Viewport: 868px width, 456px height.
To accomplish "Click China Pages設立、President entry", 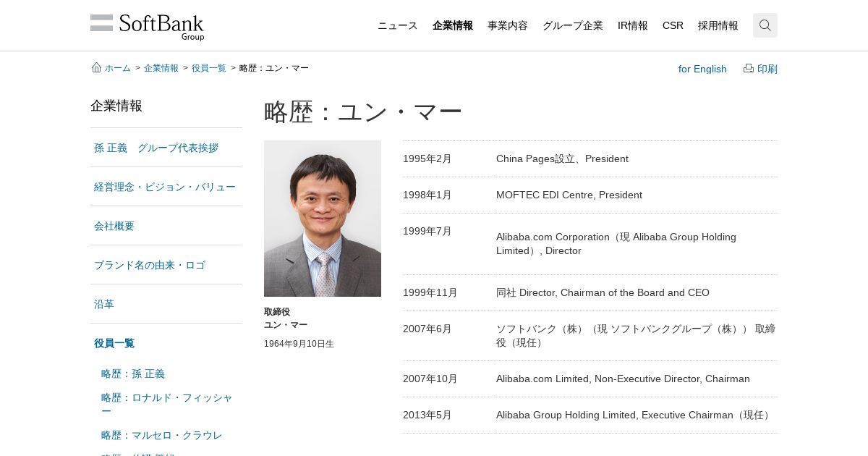I will coord(562,159).
